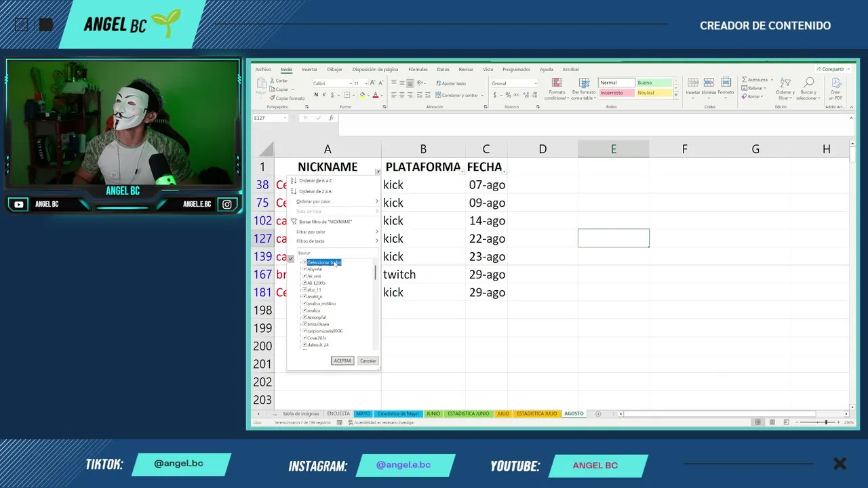Click the Cortar scissors icon
868x488 pixels.
tap(273, 81)
